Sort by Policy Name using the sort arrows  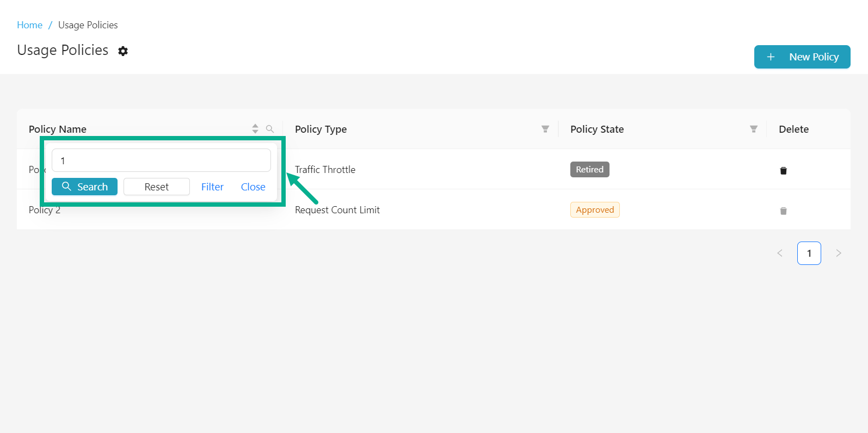[x=255, y=129]
